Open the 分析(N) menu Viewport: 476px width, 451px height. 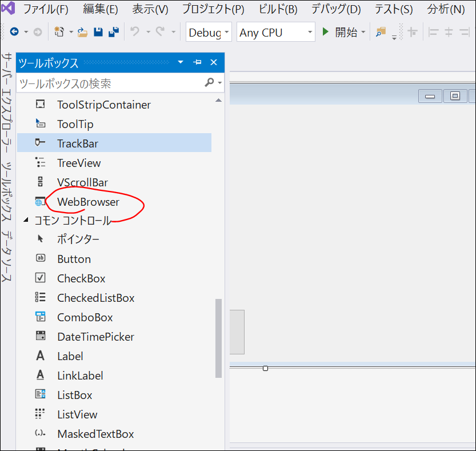pos(446,9)
